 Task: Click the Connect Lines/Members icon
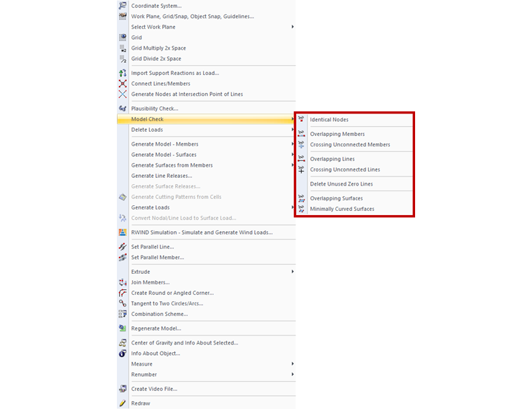[x=122, y=83]
